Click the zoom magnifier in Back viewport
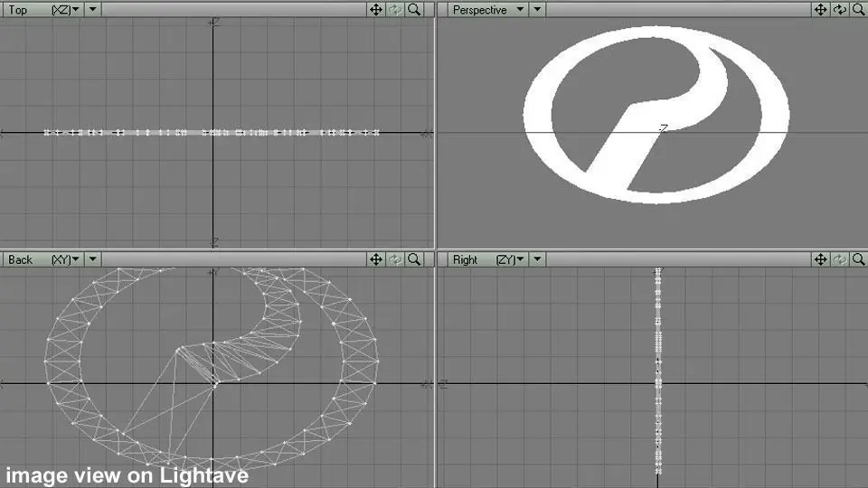This screenshot has width=868, height=488. (414, 259)
